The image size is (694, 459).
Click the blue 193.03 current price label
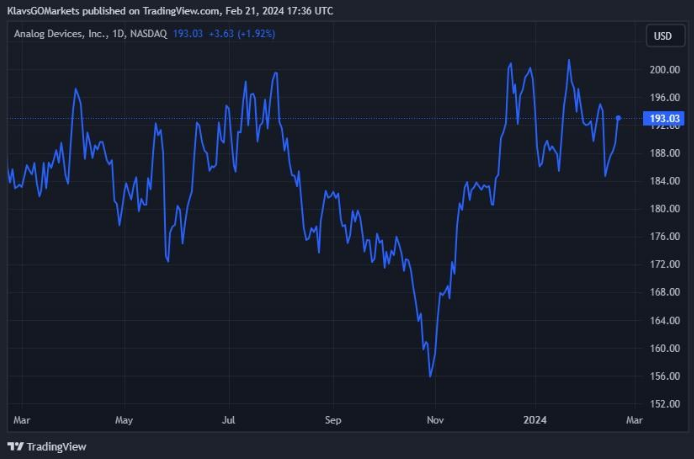tap(664, 119)
